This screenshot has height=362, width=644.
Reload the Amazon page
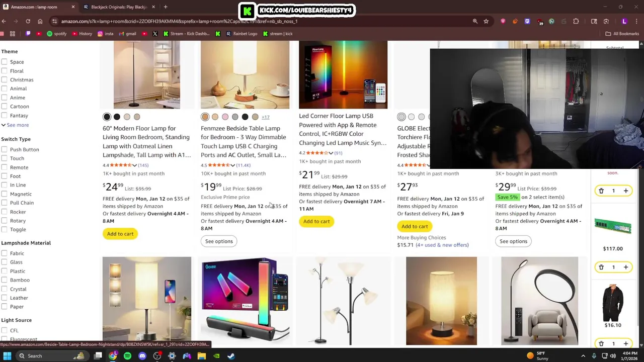[x=28, y=21]
